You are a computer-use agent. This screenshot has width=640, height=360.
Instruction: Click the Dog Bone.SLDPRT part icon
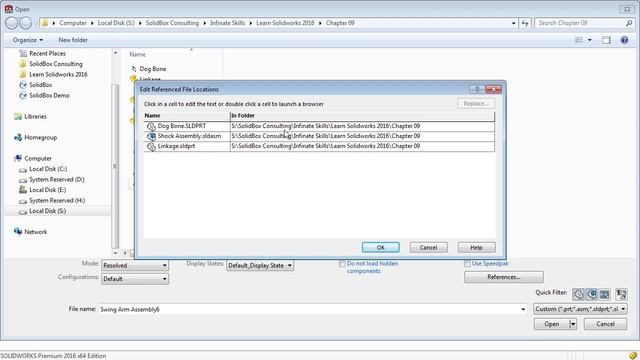tap(151, 126)
